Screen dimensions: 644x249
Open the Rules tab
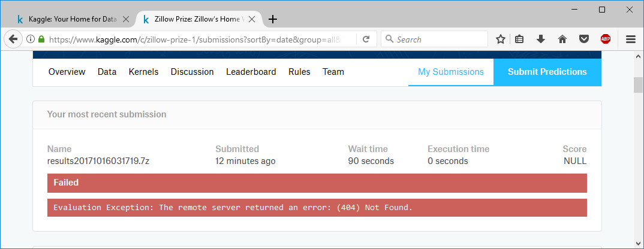pos(299,72)
